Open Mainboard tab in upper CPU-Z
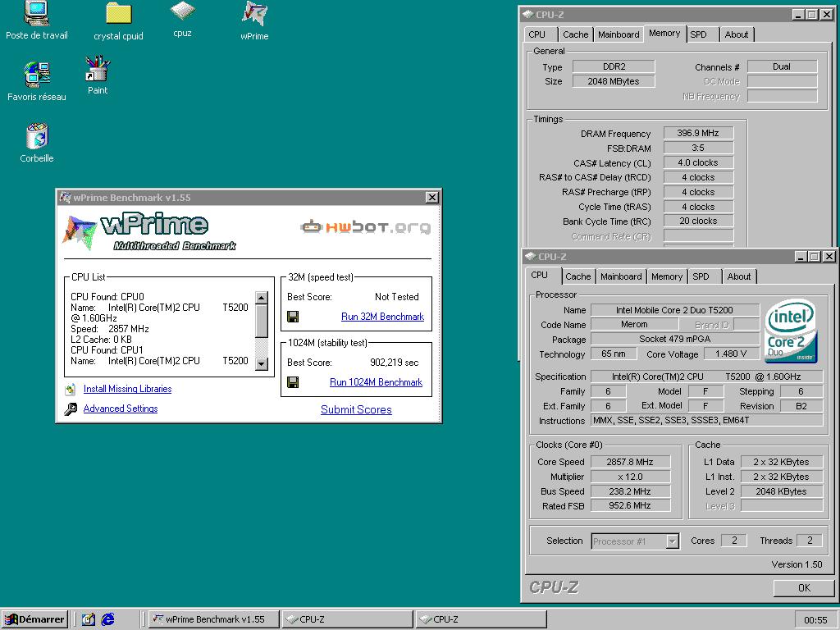The height and width of the screenshot is (630, 840). click(619, 34)
